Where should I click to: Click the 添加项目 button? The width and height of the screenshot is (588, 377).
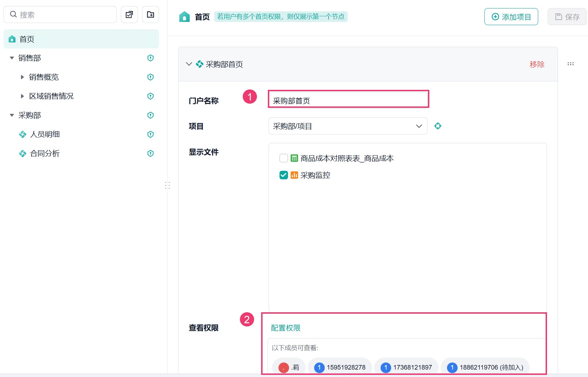pos(511,17)
